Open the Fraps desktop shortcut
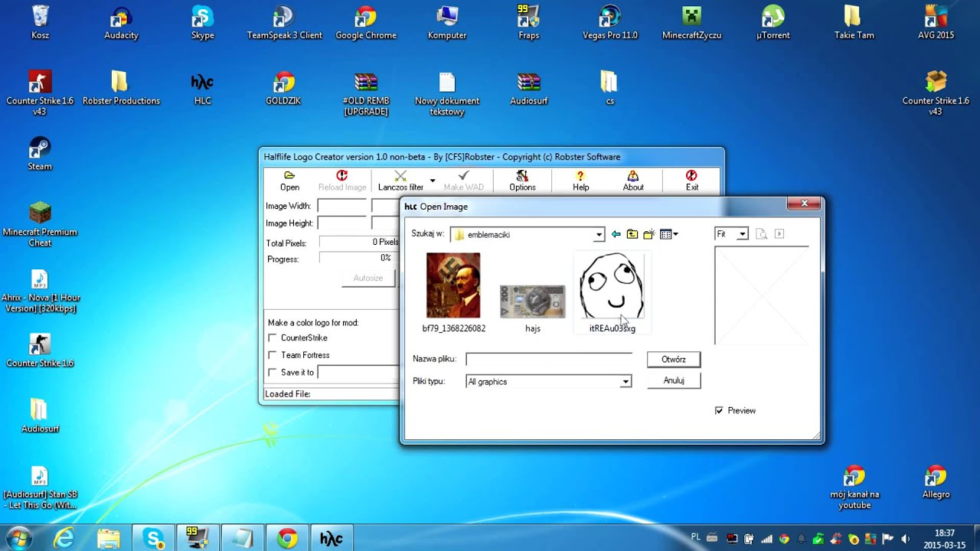Image resolution: width=980 pixels, height=551 pixels. pos(529,22)
